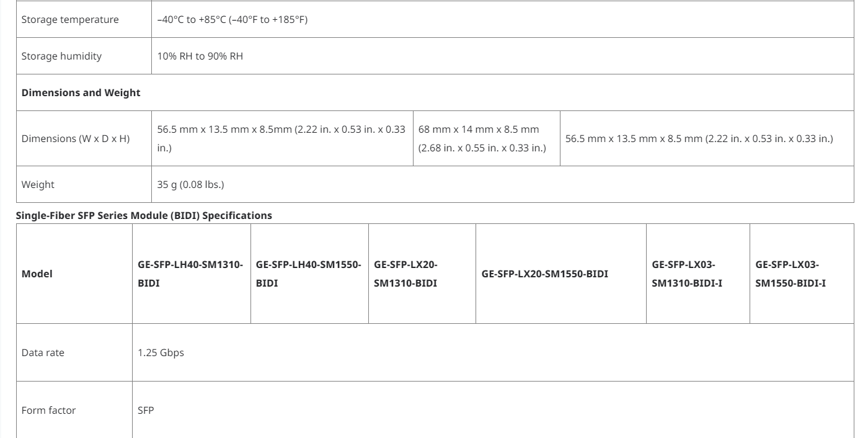This screenshot has height=438, width=868.
Task: Click the Form factor row label
Action: 48,410
